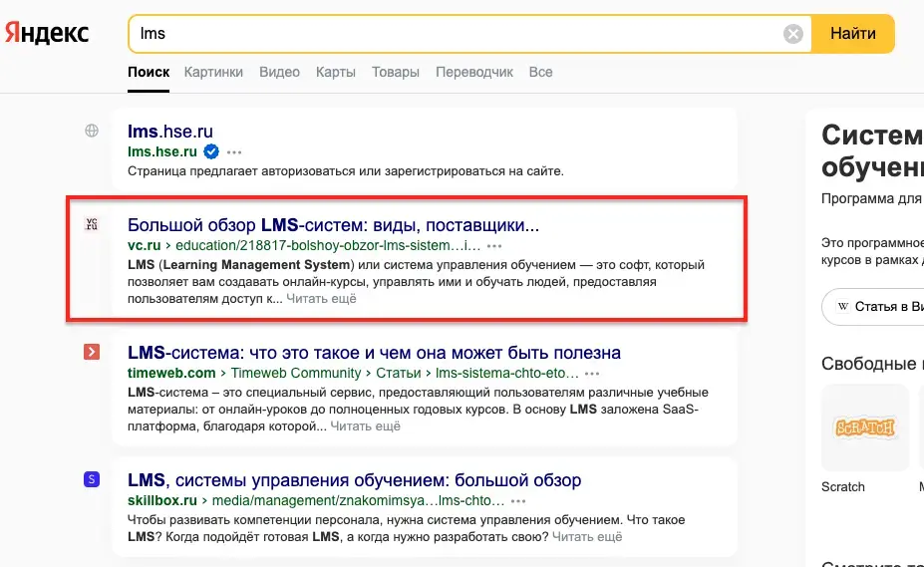The height and width of the screenshot is (567, 924).
Task: Open the Переводчик tab
Action: point(474,72)
